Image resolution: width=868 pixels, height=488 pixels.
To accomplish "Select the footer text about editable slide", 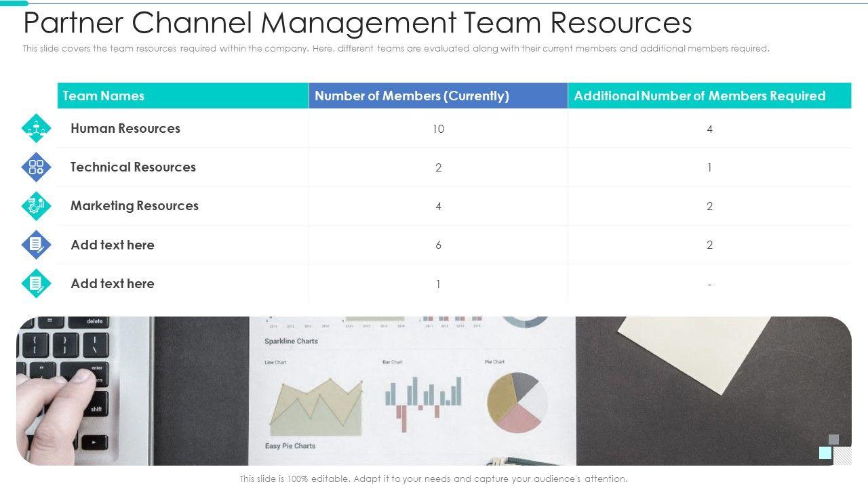I will 433,479.
